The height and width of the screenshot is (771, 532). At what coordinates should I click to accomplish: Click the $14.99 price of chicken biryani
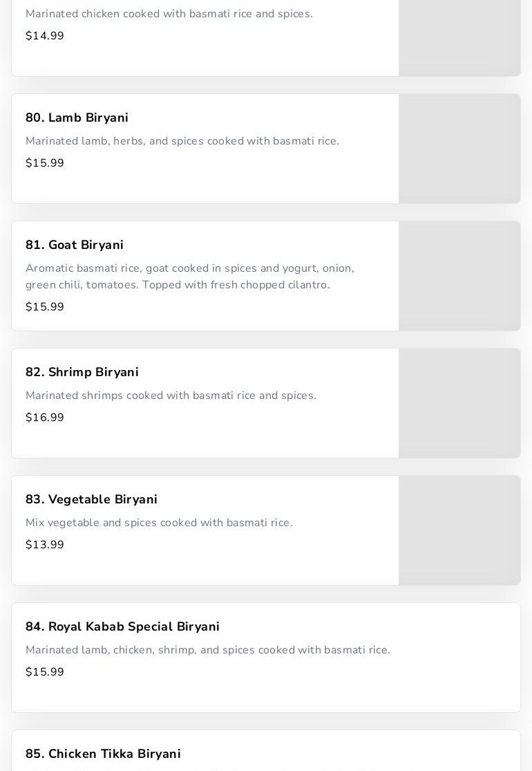pos(45,36)
